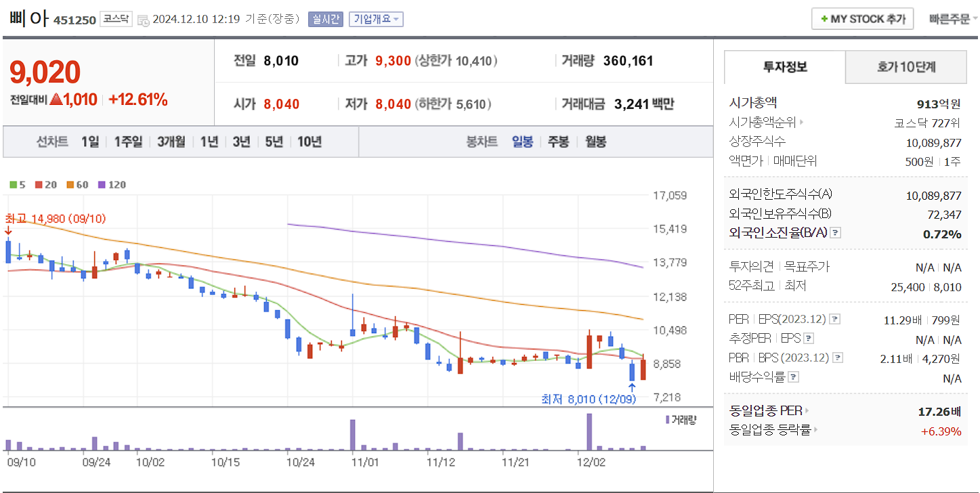The height and width of the screenshot is (493, 980).
Task: Click the MY STOCK 추가 button
Action: tap(862, 18)
